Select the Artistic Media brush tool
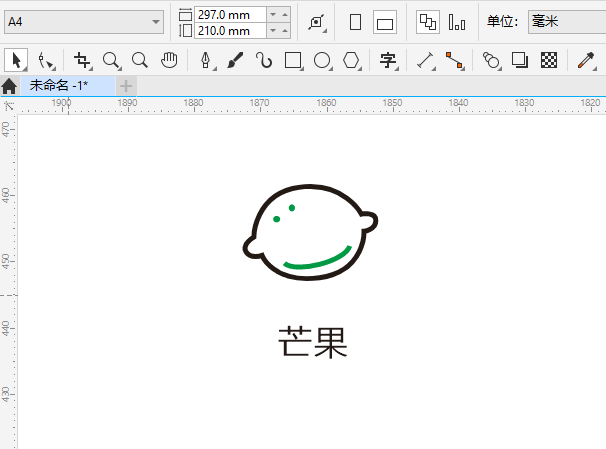Screen dimensions: 606x449 coord(235,60)
